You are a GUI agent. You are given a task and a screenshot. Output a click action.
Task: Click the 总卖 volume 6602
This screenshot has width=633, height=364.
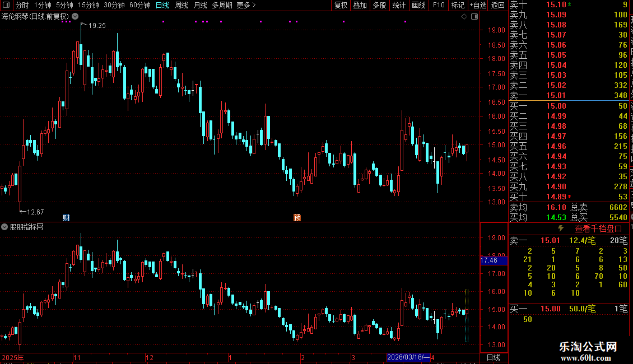tap(618, 207)
